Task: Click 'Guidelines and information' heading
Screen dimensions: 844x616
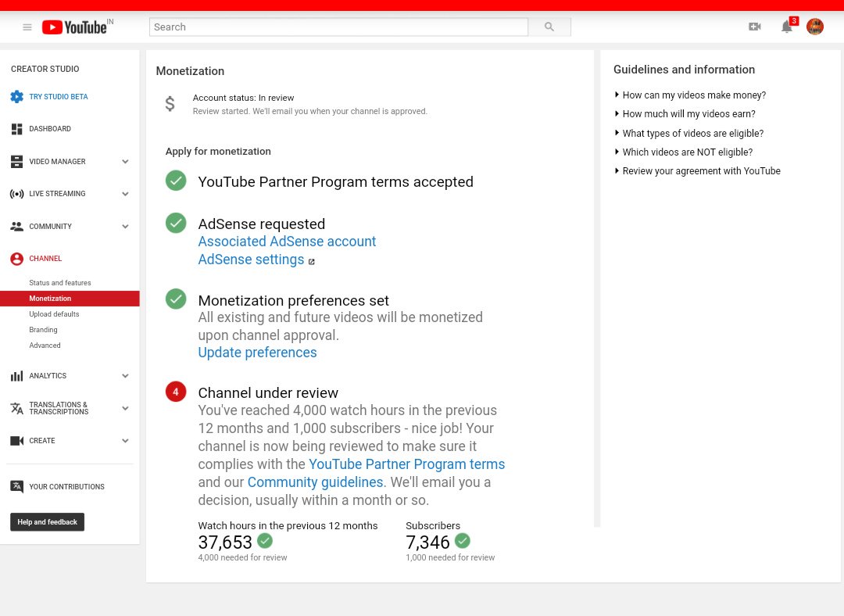Action: pos(684,70)
